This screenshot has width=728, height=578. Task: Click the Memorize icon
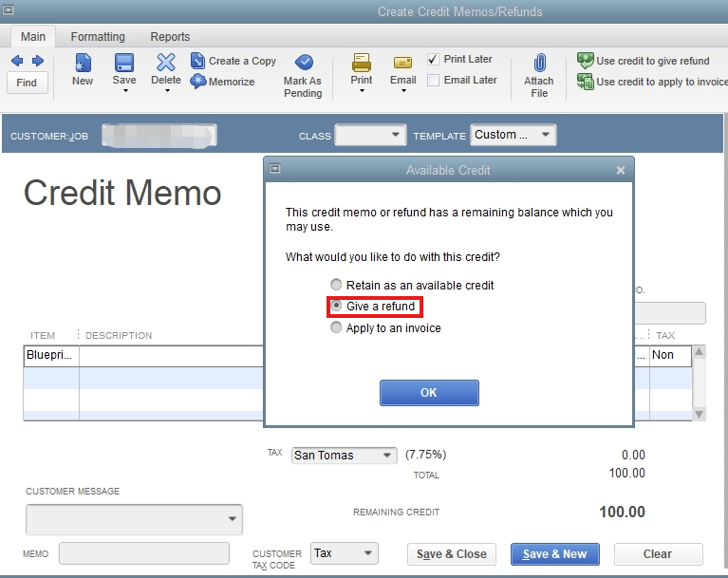(197, 82)
